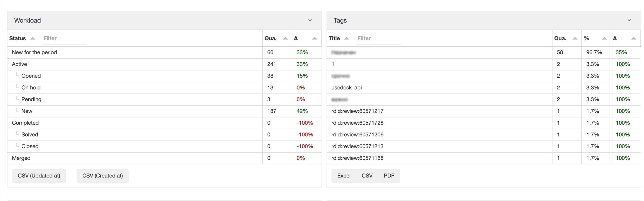Select the 'On hold' sub-status row
This screenshot has width=644, height=201.
(x=164, y=88)
